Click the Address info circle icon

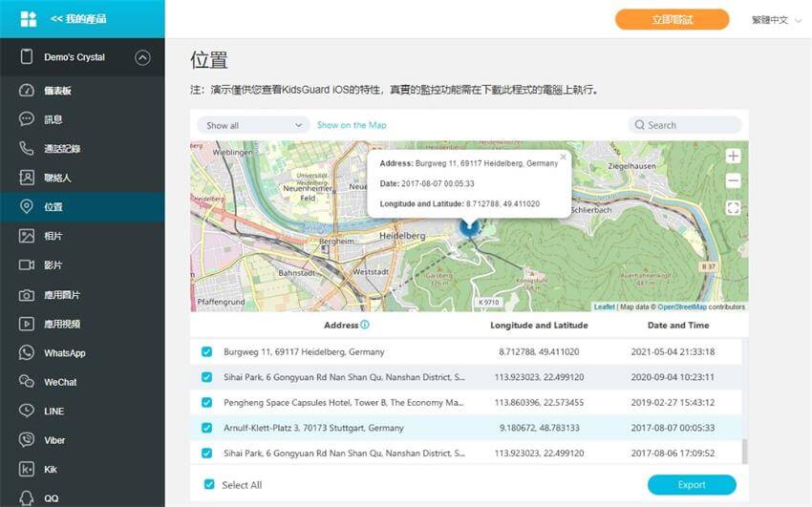pyautogui.click(x=365, y=325)
